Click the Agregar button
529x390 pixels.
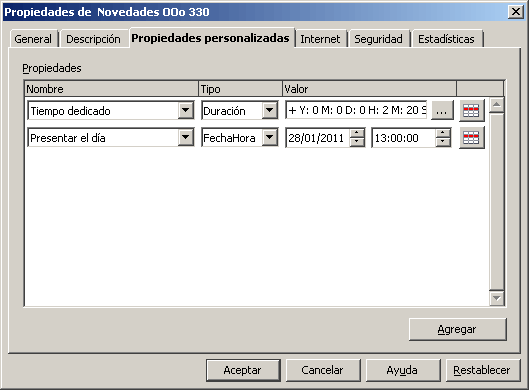point(457,329)
